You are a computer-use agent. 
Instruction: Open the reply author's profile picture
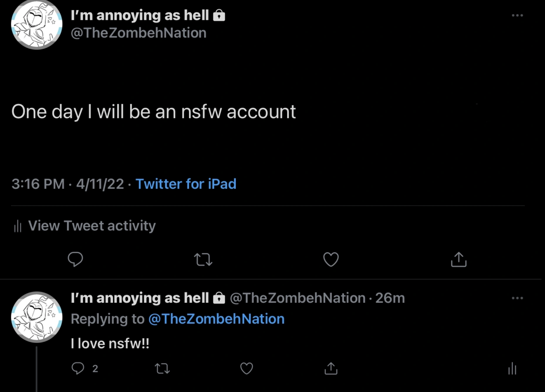coord(37,317)
